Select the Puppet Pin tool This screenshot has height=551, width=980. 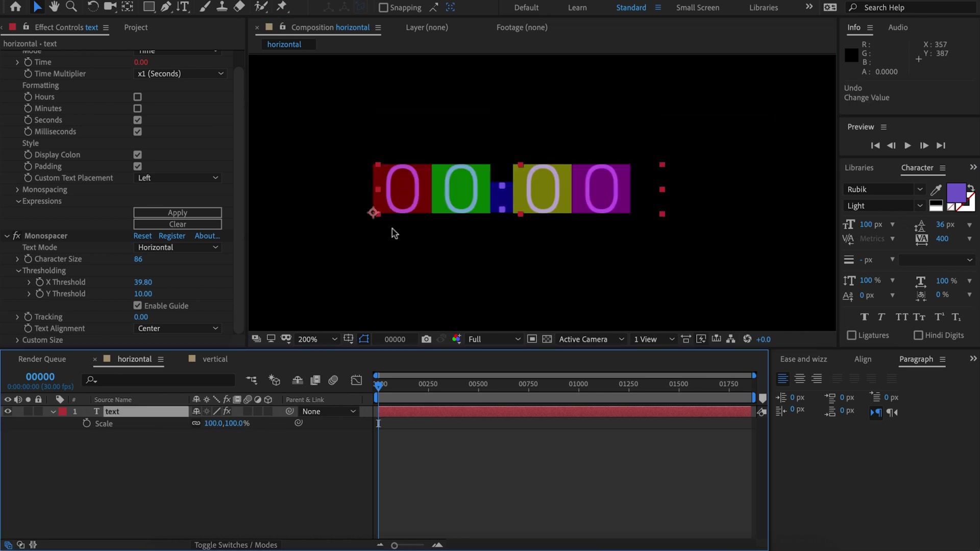pos(282,7)
